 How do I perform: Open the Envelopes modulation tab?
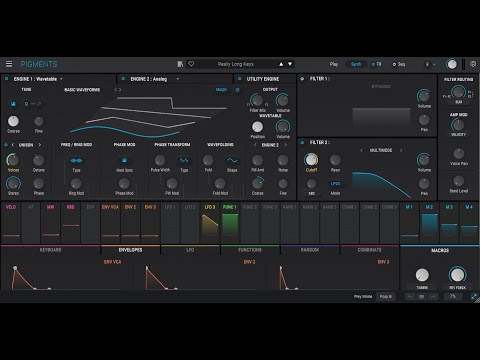coord(130,250)
